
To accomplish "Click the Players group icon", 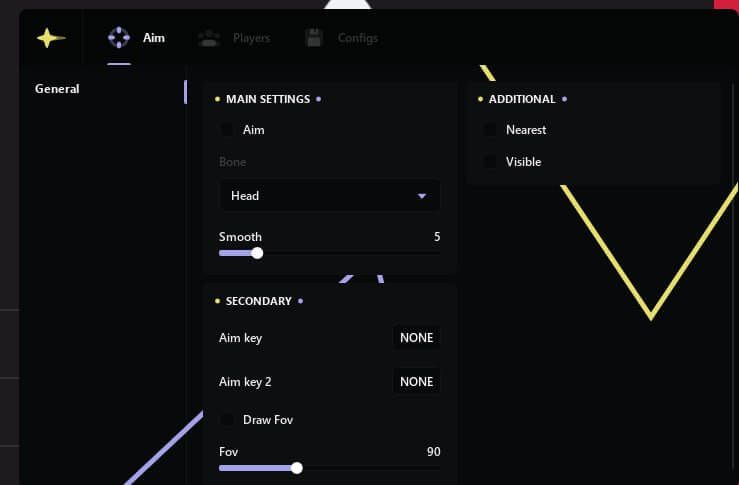I will click(x=209, y=38).
